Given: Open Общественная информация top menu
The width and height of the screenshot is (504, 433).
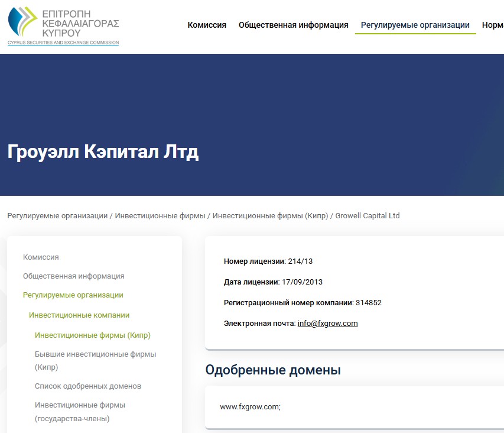Looking at the screenshot, I should (293, 25).
